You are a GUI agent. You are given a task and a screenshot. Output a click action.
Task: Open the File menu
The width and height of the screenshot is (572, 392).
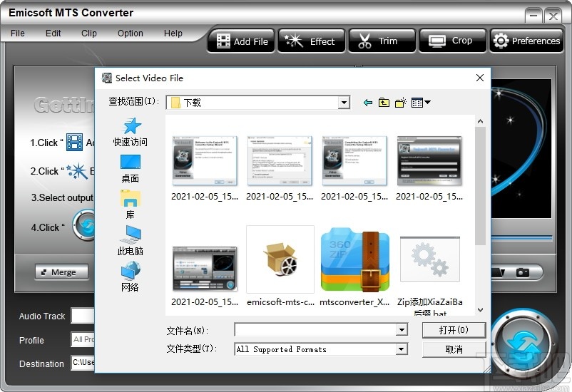point(18,33)
